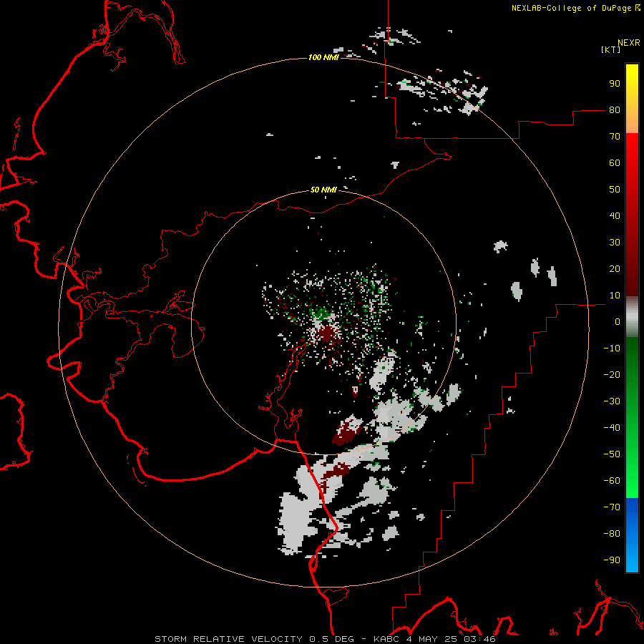Click the -30 legend value

point(612,401)
